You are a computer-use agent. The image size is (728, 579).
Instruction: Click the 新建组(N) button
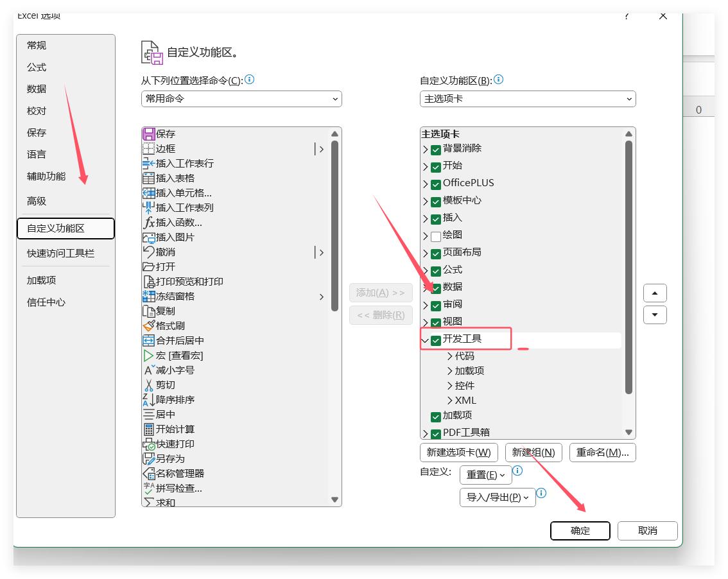pos(533,453)
